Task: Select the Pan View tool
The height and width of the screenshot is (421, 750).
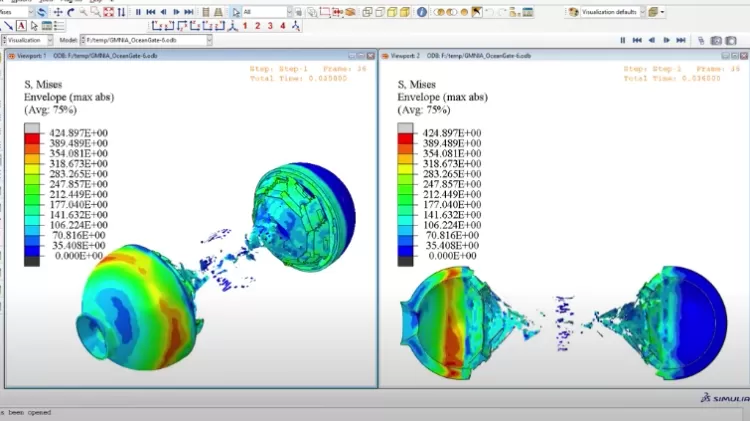Action: 58,12
